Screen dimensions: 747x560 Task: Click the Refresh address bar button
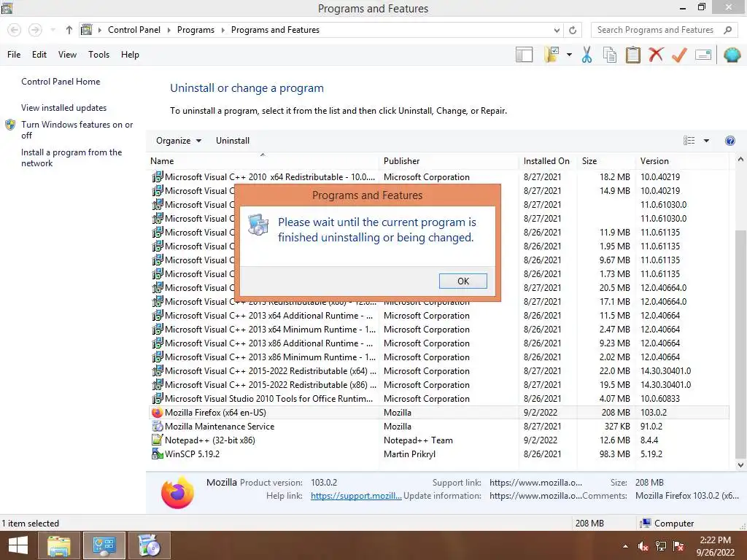(x=573, y=30)
